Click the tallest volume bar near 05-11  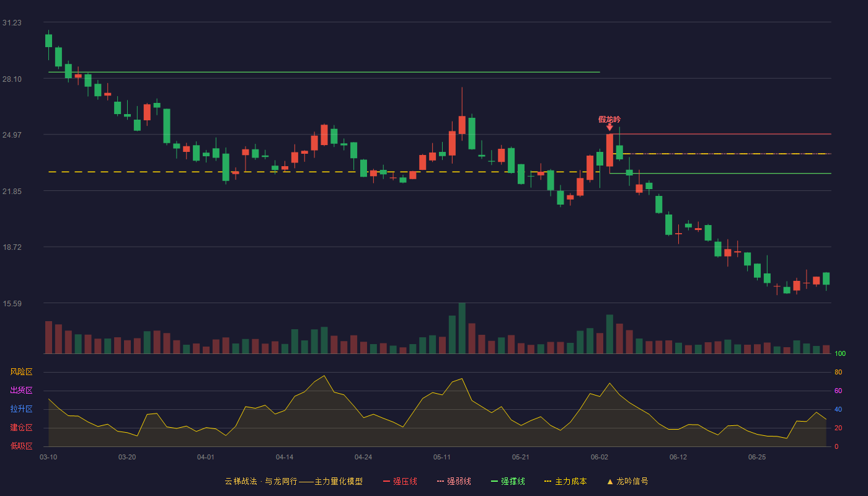(x=462, y=328)
